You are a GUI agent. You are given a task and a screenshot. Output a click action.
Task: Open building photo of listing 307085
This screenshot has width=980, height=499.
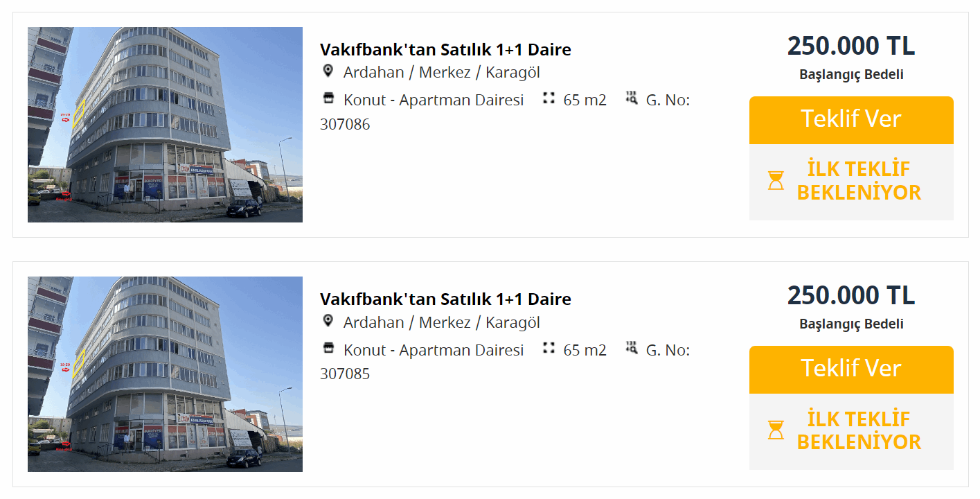[x=165, y=374]
